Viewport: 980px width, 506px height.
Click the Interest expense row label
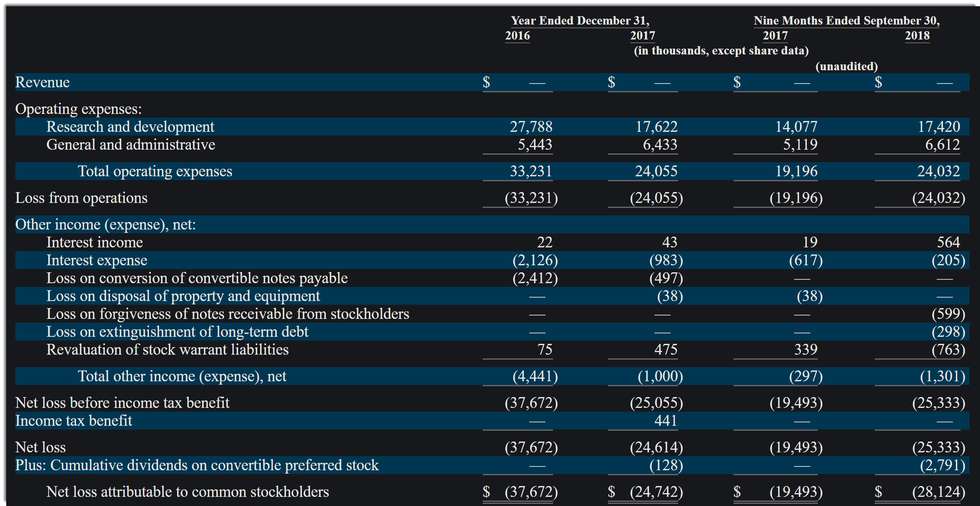(96, 260)
